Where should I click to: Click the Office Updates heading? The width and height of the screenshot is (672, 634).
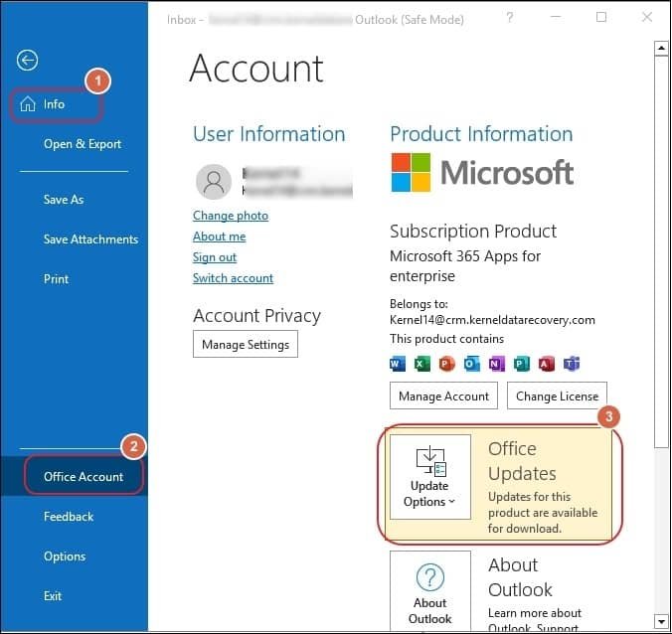point(522,461)
